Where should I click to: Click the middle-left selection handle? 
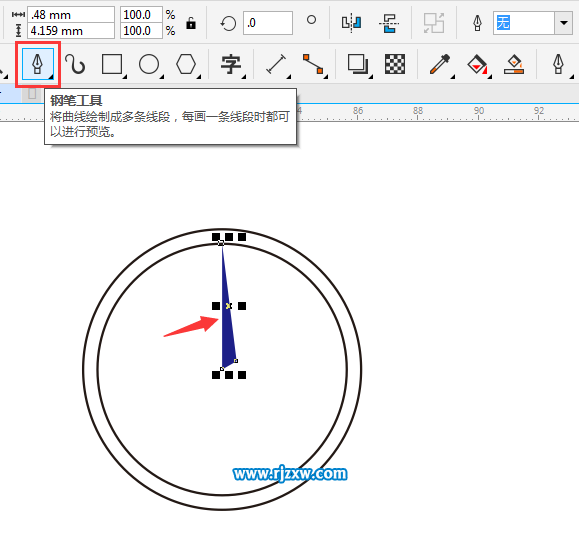coord(216,306)
